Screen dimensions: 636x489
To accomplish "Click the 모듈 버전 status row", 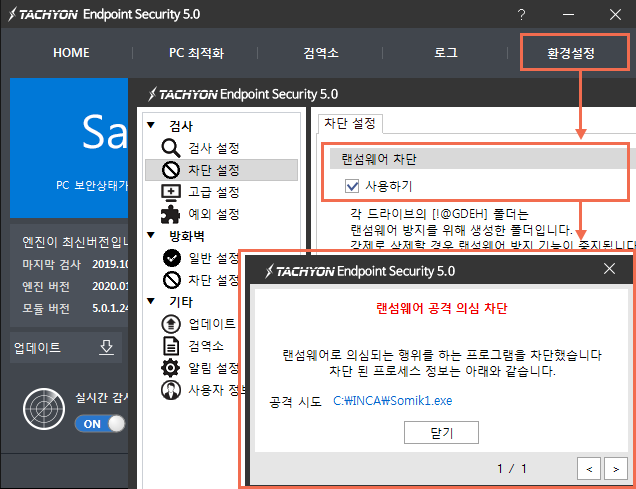I will 75,308.
